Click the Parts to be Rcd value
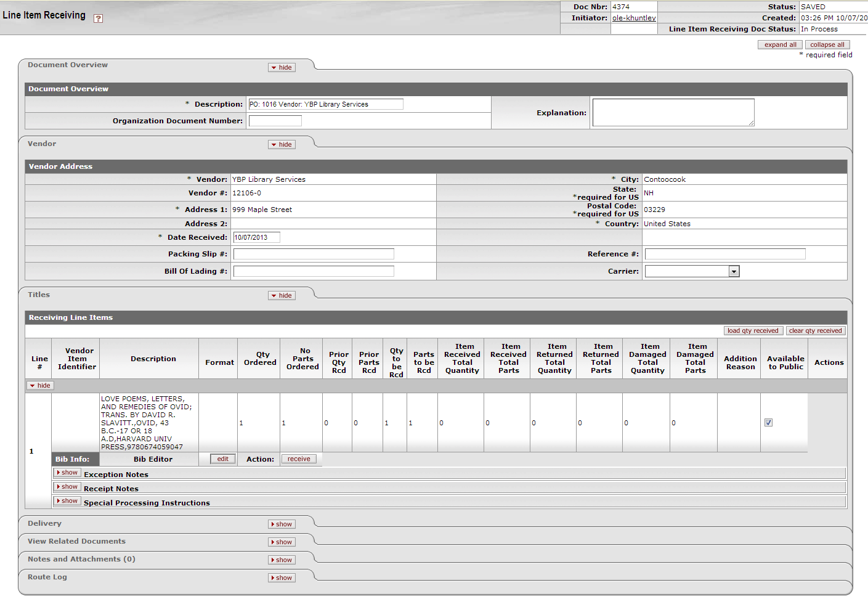 point(411,423)
